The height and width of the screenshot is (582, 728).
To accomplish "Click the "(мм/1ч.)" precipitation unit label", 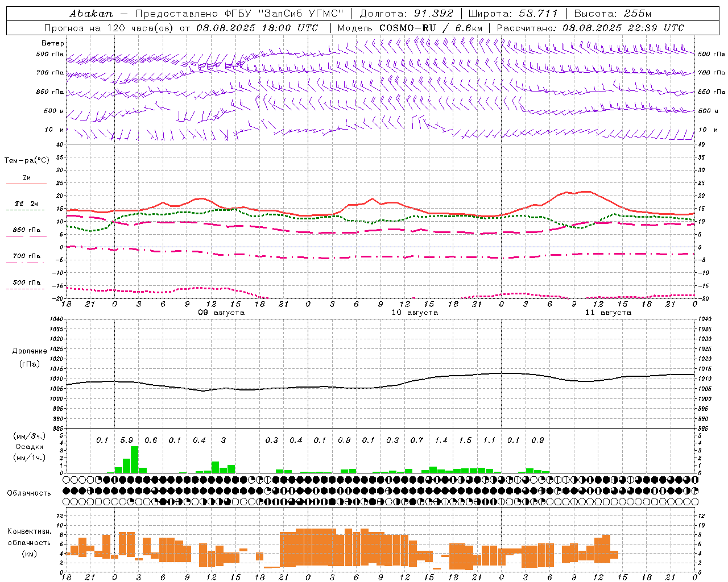I will pos(30,458).
